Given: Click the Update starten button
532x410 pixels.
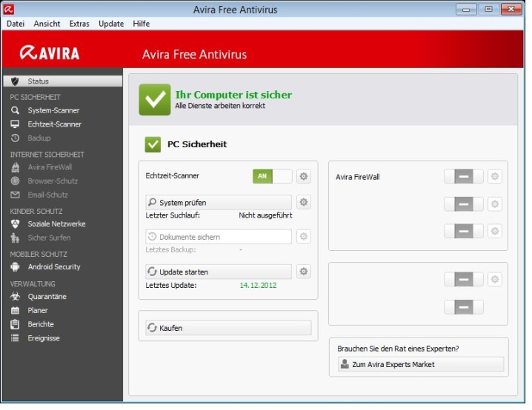Looking at the screenshot, I should (219, 272).
